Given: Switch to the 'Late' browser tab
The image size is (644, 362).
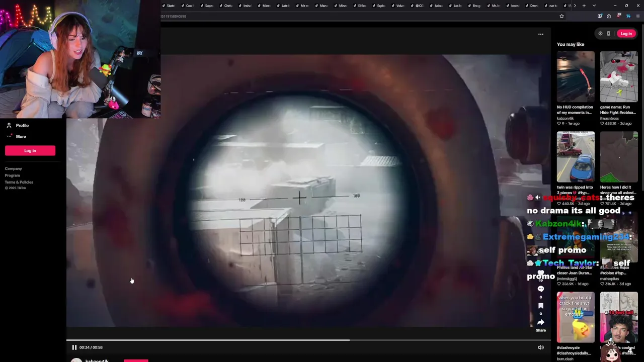Looking at the screenshot, I should click(x=284, y=6).
